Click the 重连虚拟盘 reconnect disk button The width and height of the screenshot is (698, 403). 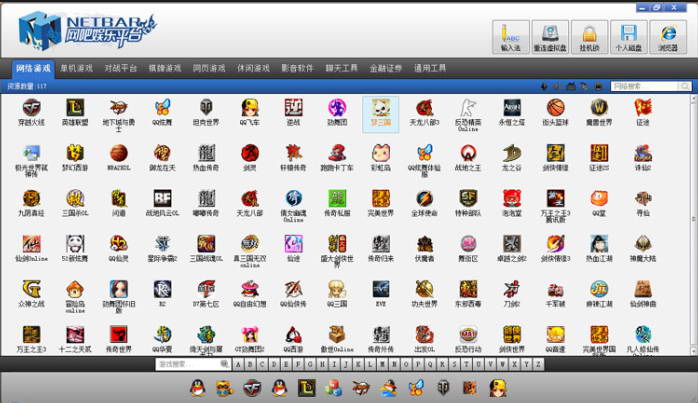click(x=550, y=37)
